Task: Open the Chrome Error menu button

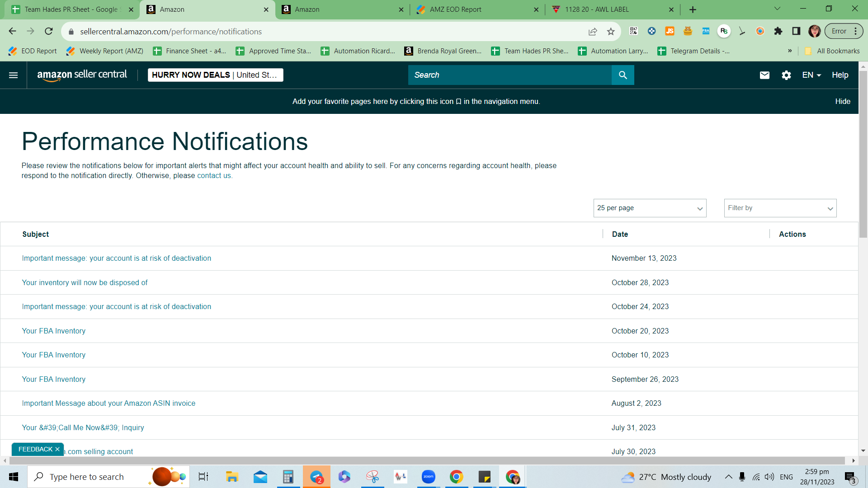Action: tap(844, 31)
